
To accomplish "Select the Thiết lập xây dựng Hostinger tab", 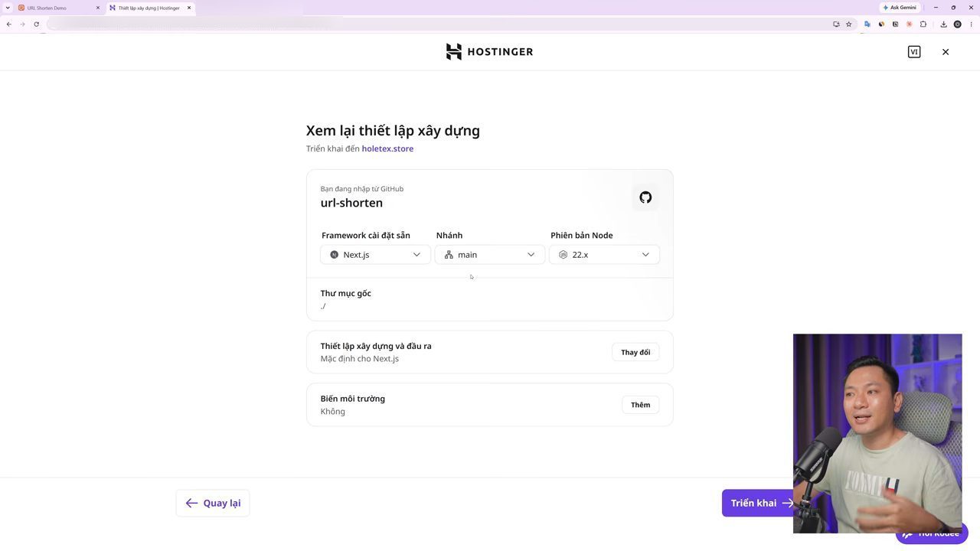I will 150,8.
